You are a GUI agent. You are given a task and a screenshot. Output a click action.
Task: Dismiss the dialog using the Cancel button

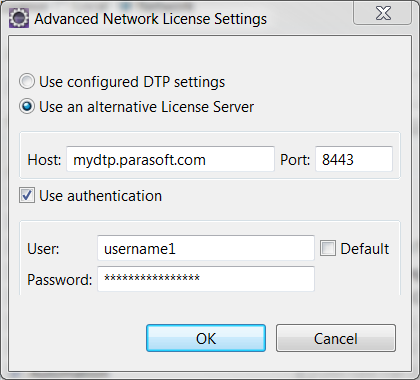pos(336,338)
